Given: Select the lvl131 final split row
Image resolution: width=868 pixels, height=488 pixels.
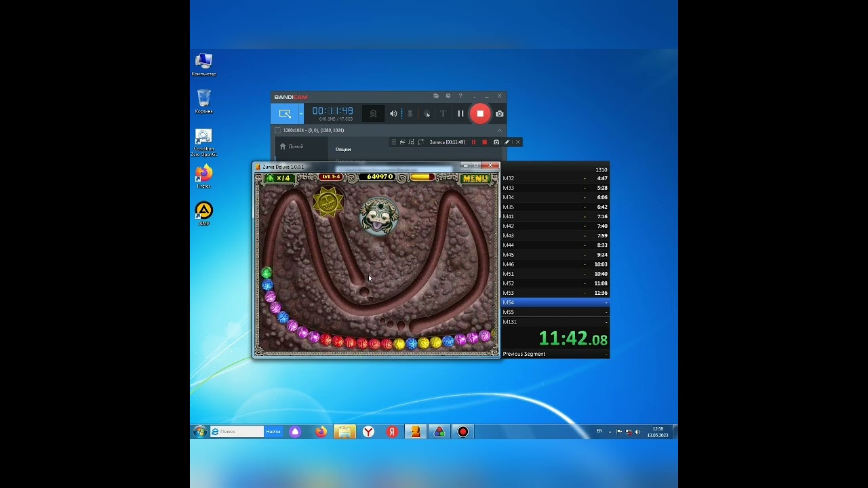Looking at the screenshot, I should click(x=555, y=322).
